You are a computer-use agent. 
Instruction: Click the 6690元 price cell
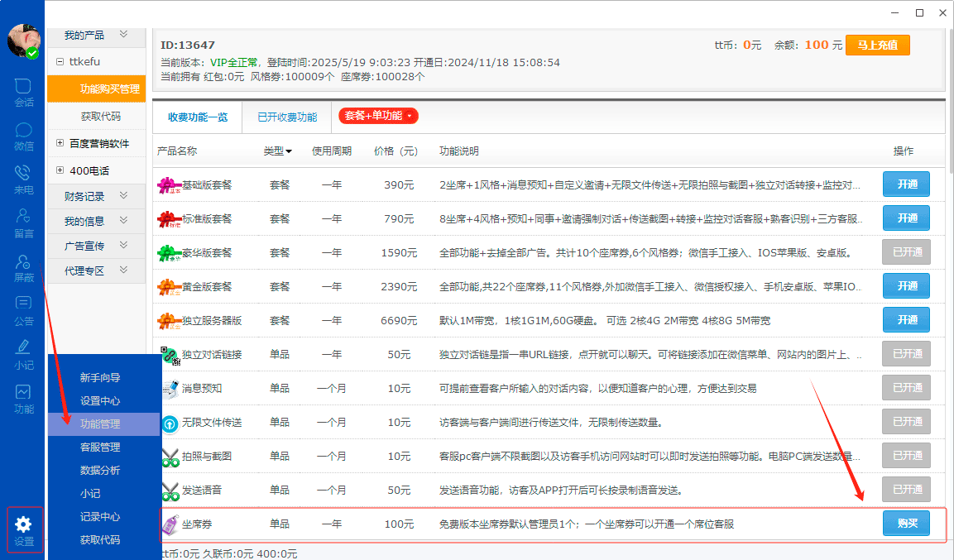point(399,320)
